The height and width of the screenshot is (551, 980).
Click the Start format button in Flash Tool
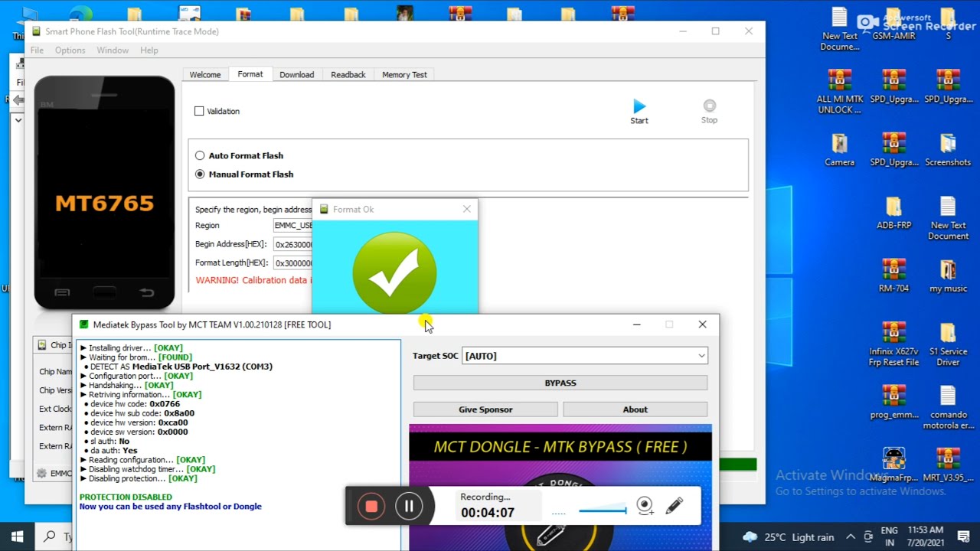(x=639, y=112)
